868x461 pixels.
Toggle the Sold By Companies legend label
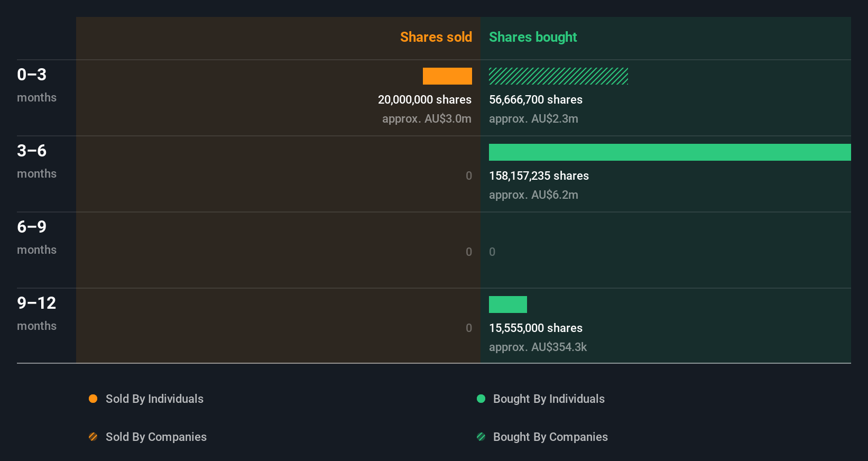click(x=156, y=437)
